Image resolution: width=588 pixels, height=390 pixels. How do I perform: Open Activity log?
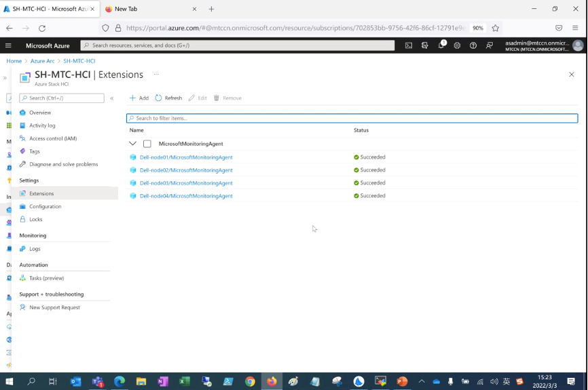42,125
